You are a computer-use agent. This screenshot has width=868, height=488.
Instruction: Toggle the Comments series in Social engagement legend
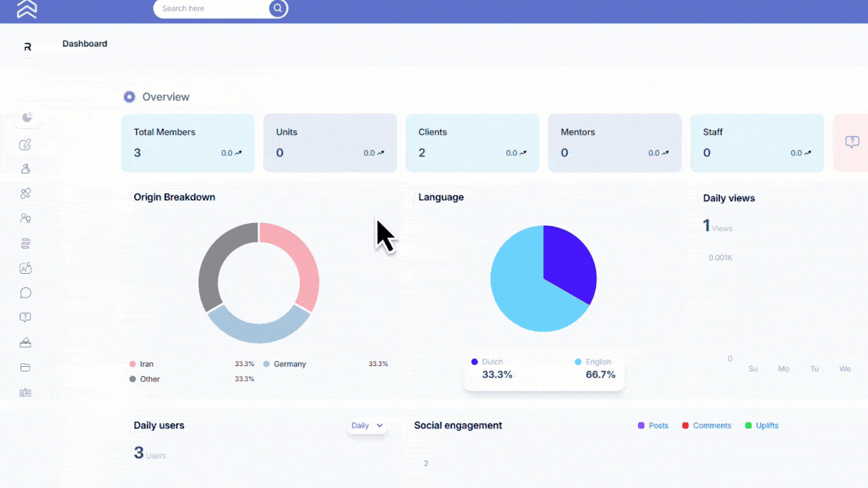707,425
